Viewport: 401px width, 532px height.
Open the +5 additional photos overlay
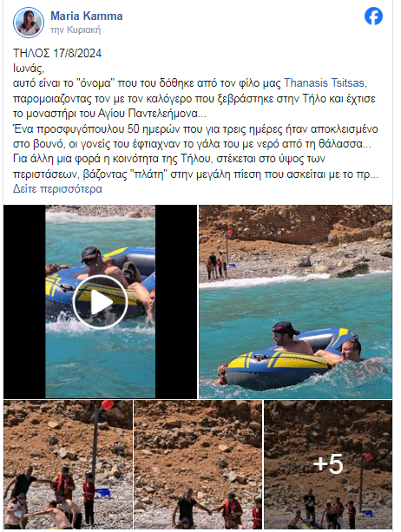(328, 464)
